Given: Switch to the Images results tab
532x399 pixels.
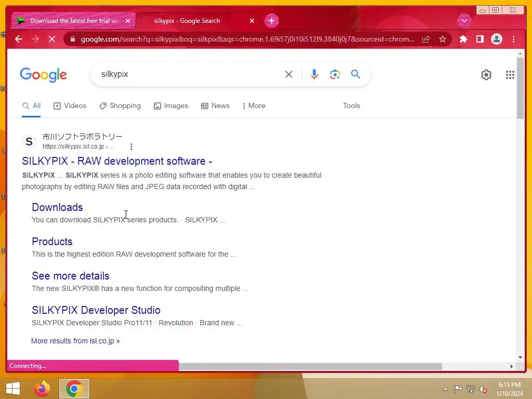Looking at the screenshot, I should click(171, 106).
